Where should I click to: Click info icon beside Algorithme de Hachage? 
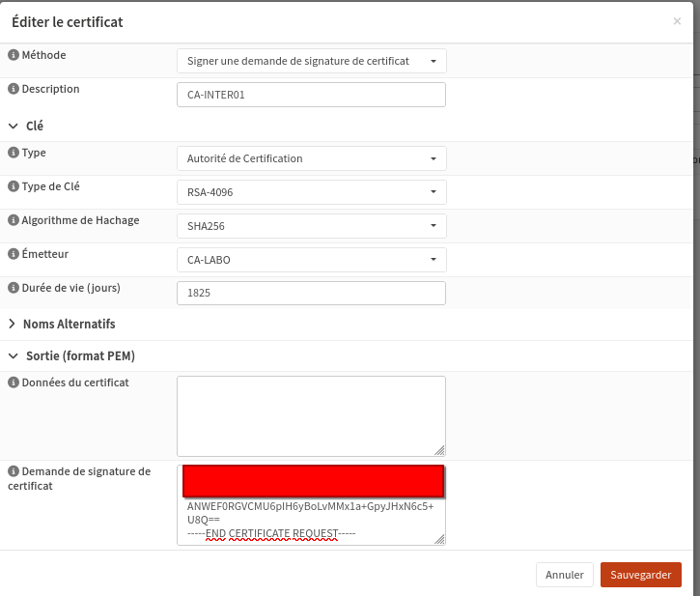14,221
